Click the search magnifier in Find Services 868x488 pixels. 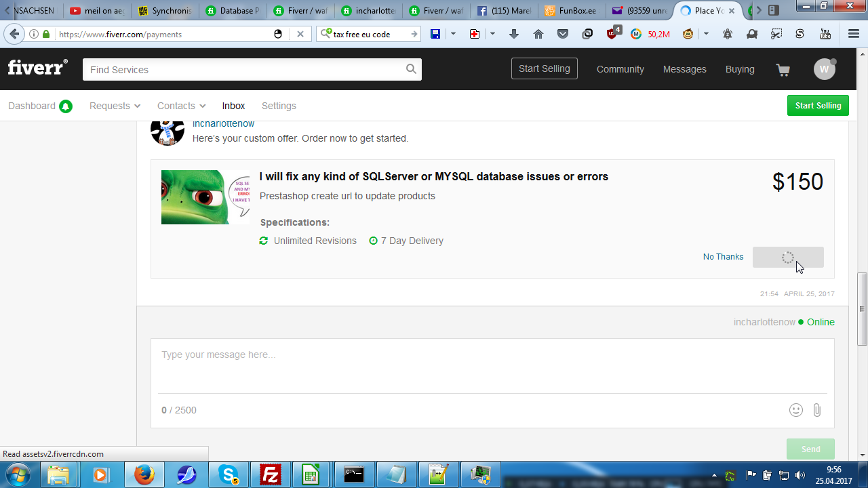point(411,69)
